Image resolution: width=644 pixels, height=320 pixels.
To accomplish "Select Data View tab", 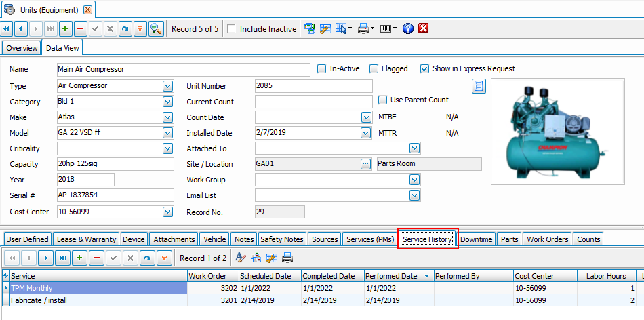I will [62, 47].
